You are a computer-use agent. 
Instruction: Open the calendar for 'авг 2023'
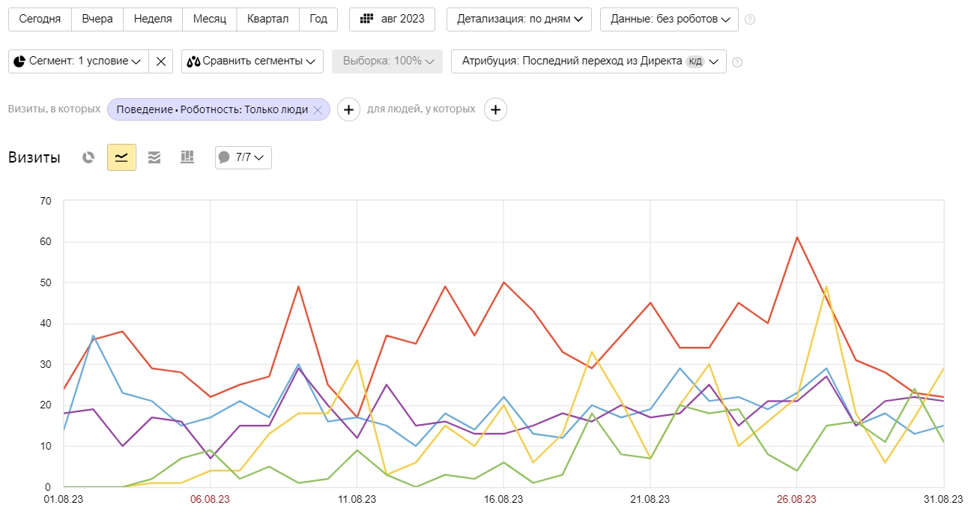[392, 19]
